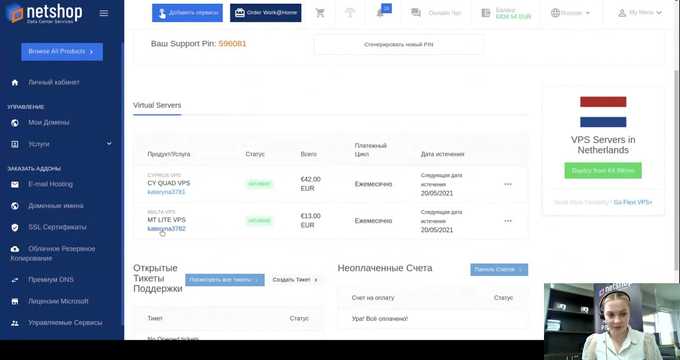Click create ticket button
Screen dimensions: 680x360
(295, 280)
